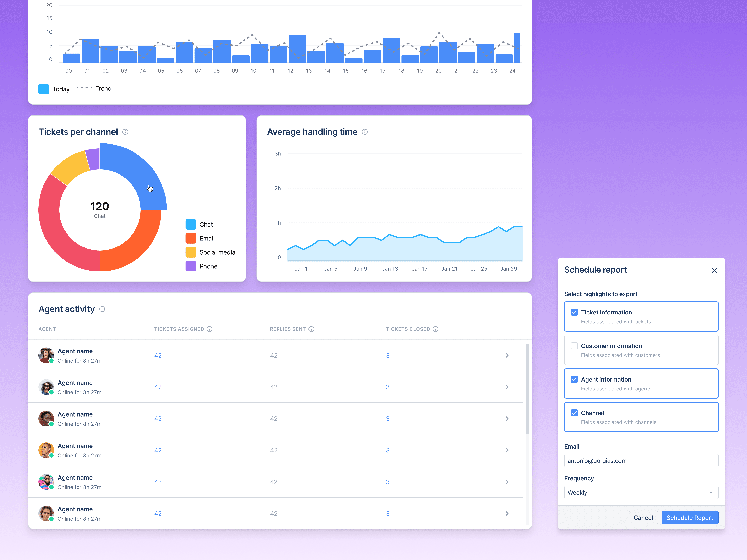Click the Agent activity table scrollbar
Image resolution: width=747 pixels, height=560 pixels.
(x=527, y=389)
